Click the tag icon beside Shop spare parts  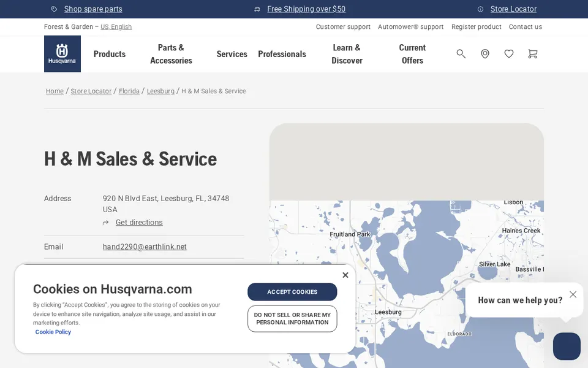click(54, 9)
